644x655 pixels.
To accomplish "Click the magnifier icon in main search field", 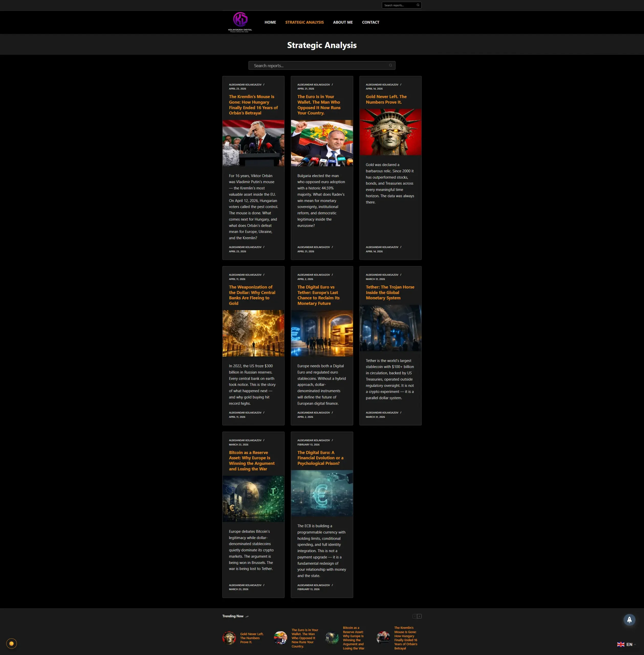I will [x=390, y=65].
